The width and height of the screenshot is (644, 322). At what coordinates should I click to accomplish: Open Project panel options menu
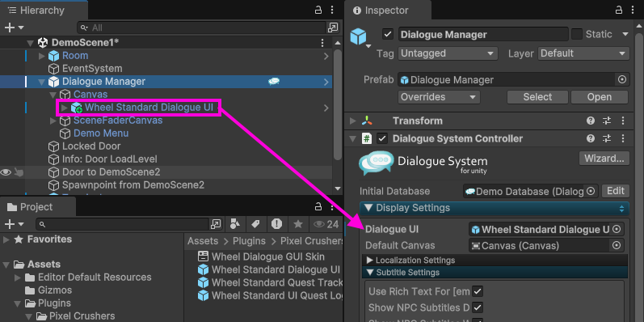coord(332,206)
